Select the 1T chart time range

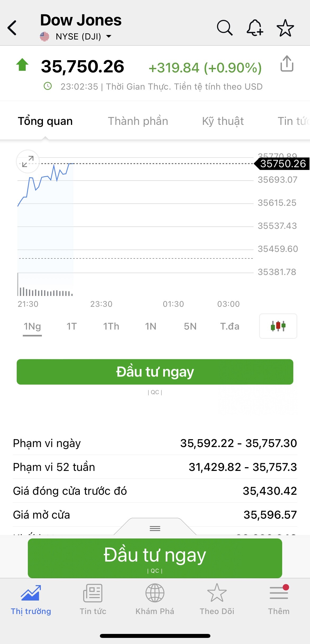point(72,326)
